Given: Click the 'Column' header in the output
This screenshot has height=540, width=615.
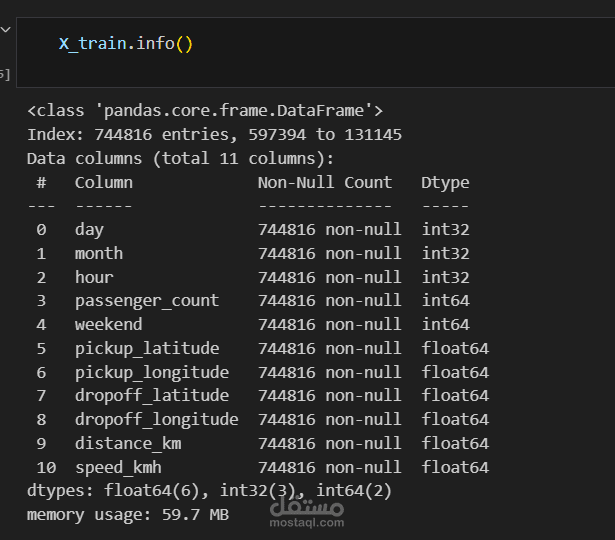Looking at the screenshot, I should [x=103, y=182].
